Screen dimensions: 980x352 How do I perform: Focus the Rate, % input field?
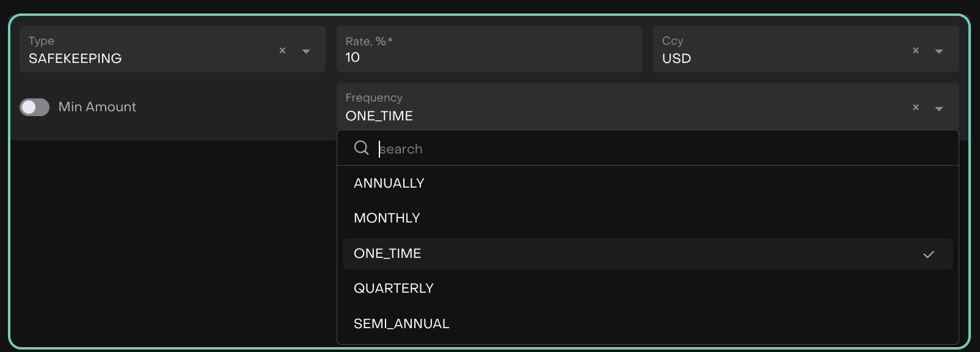[489, 57]
